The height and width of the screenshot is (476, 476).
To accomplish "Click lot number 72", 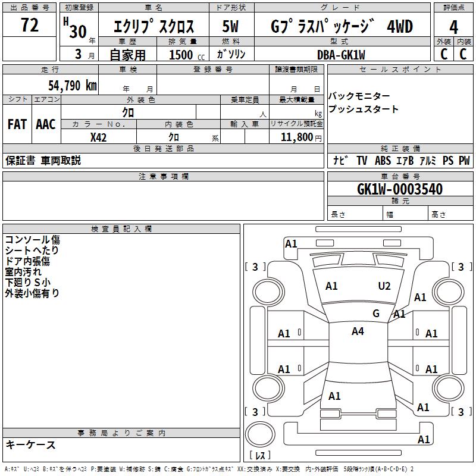I will (x=29, y=25).
